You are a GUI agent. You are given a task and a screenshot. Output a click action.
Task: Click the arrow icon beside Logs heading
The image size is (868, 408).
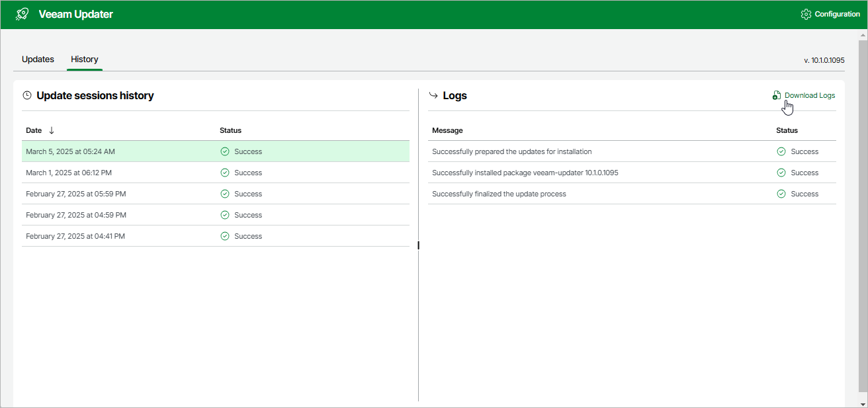[x=433, y=95]
